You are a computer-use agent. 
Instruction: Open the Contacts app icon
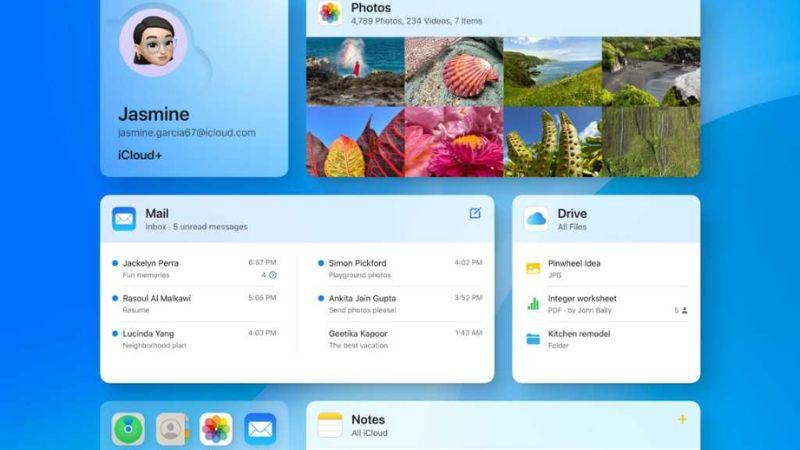point(172,429)
